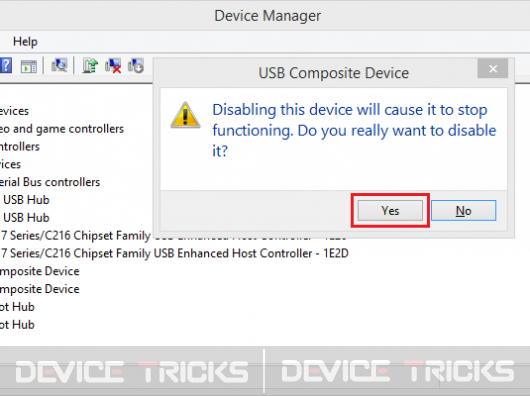Update driver software using green arrow icon
This screenshot has width=530, height=396.
90,65
